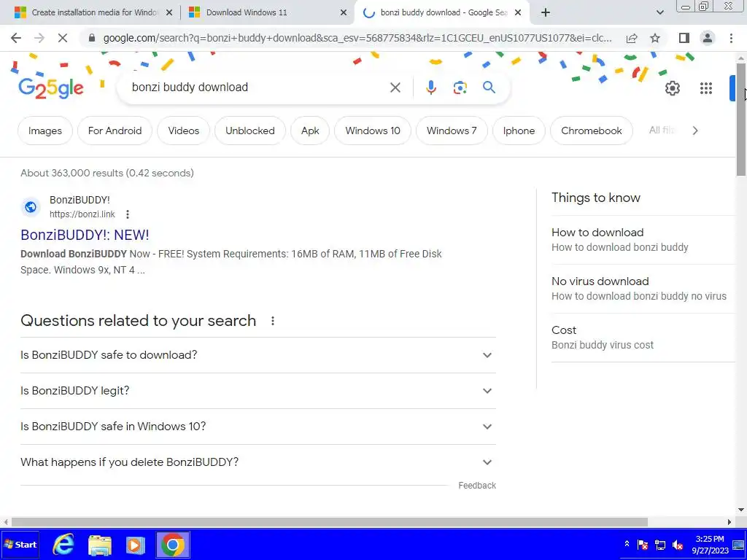Select the Windows 7 filter chip

pos(452,131)
